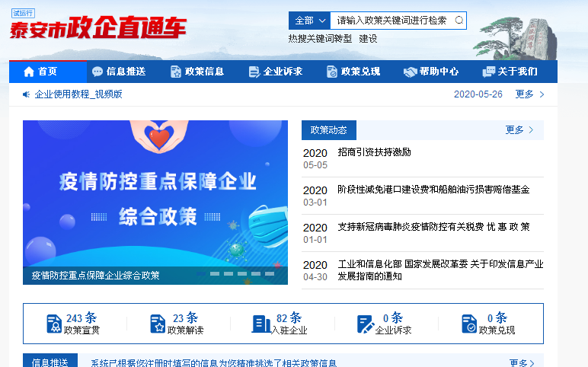Screen dimensions: 588x367
Task: Expand 更多 beside the 政策动态 header
Action: click(x=519, y=130)
